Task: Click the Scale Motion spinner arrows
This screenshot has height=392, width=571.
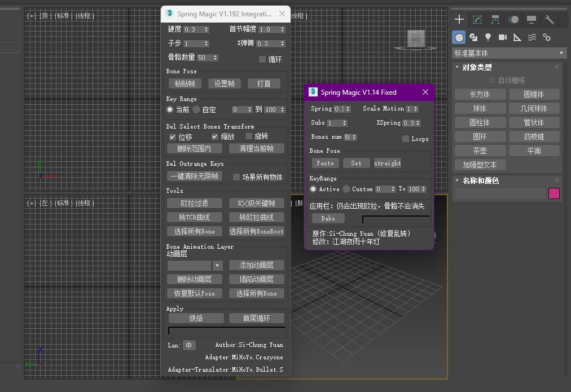Action: click(x=416, y=108)
